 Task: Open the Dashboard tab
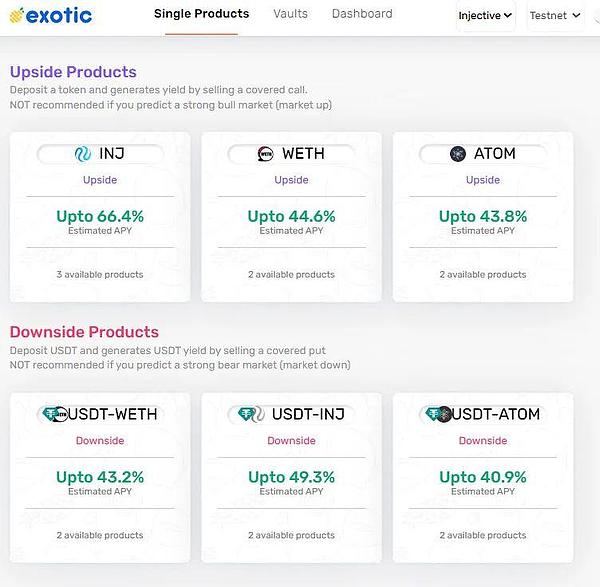click(x=362, y=14)
